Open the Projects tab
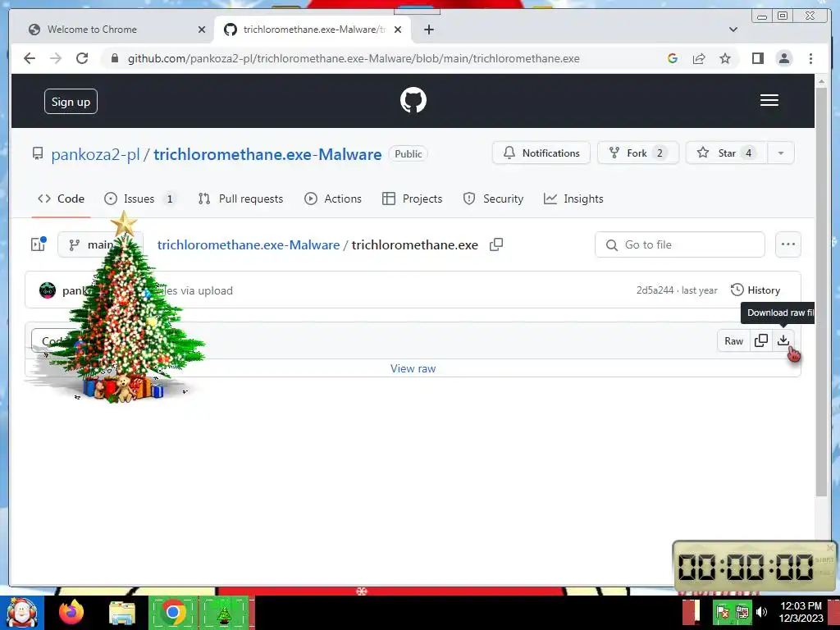The width and height of the screenshot is (840, 630). (412, 199)
